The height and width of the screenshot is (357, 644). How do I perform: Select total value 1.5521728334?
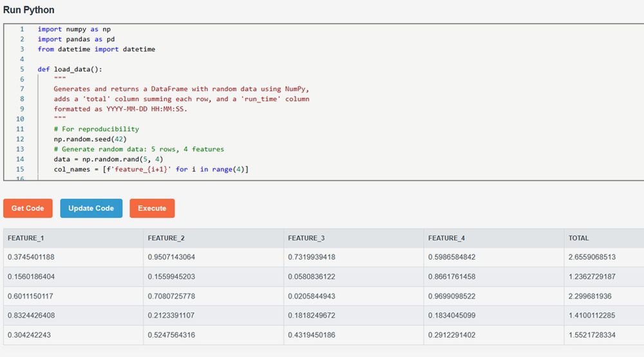pyautogui.click(x=592, y=335)
